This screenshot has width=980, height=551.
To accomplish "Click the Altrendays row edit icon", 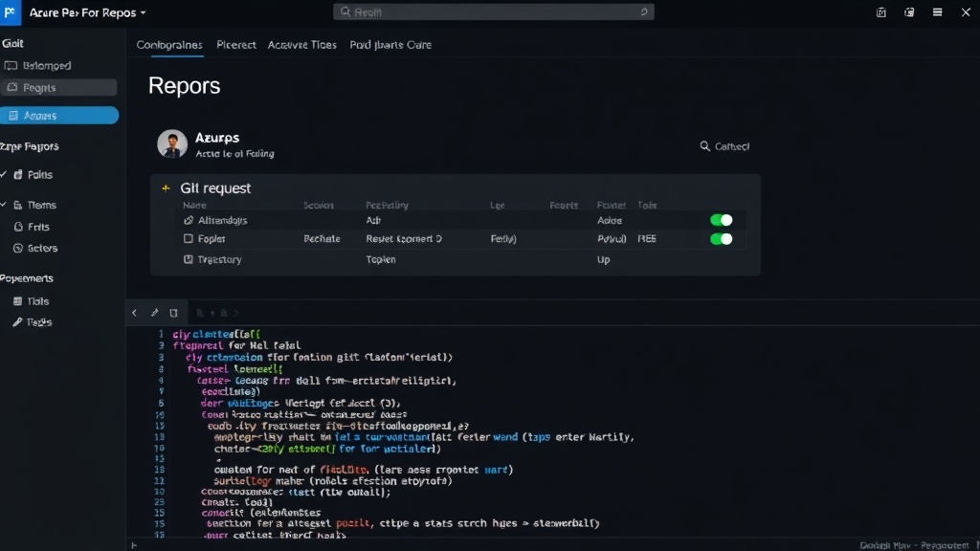I will coord(189,221).
